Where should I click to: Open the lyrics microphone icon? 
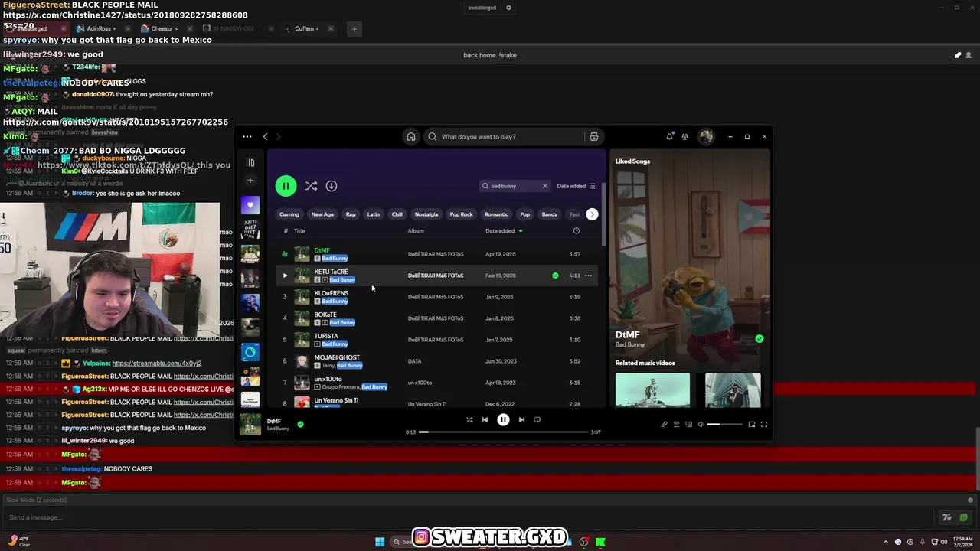tap(664, 425)
